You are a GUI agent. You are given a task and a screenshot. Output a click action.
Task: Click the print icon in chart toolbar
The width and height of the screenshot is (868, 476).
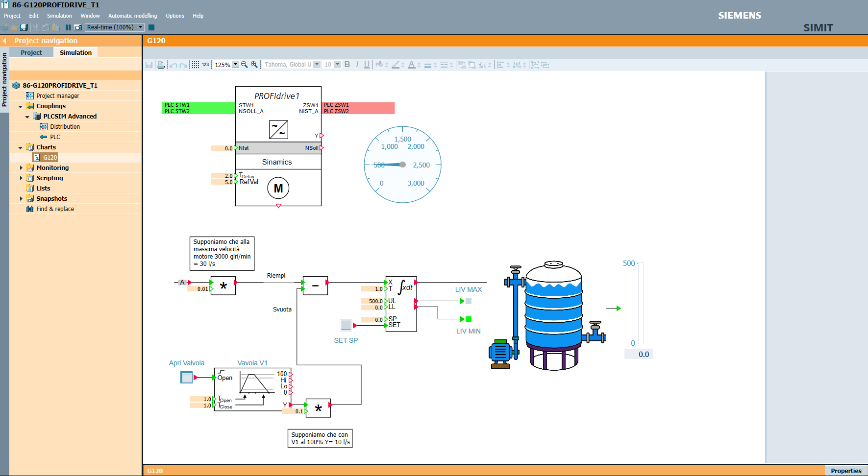coord(161,65)
